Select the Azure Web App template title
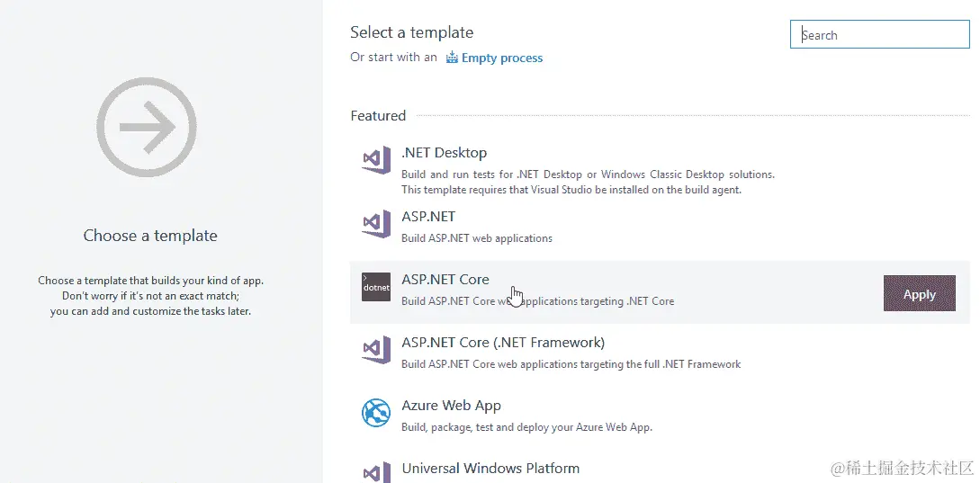This screenshot has height=483, width=980. (x=451, y=406)
